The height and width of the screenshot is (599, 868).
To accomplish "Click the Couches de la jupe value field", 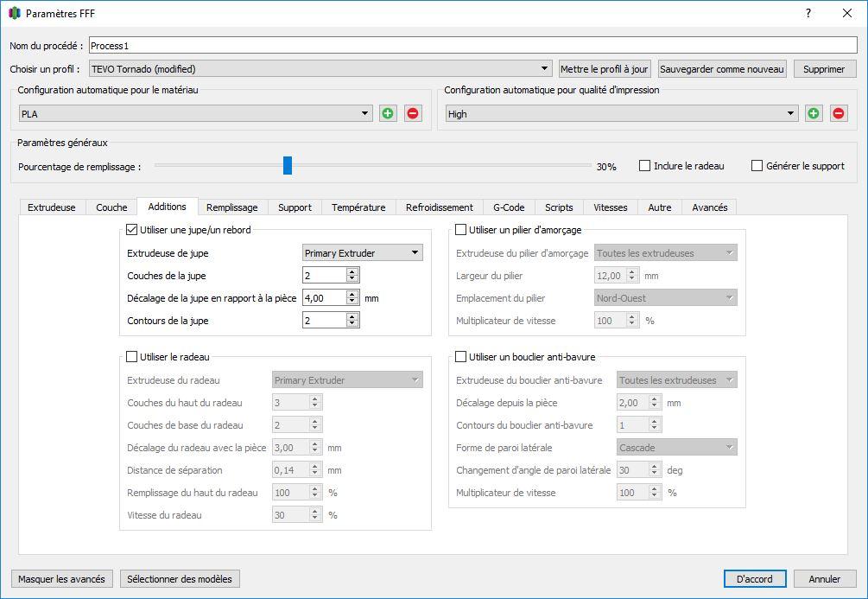I will pyautogui.click(x=325, y=276).
